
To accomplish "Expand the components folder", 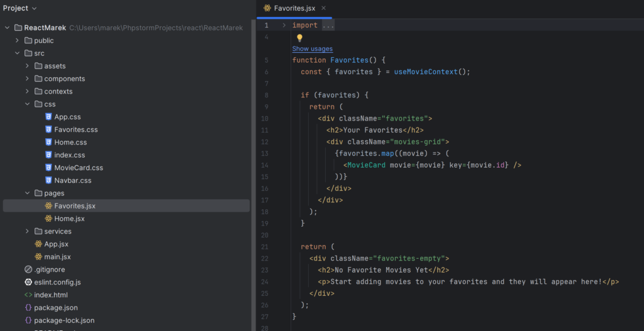I will point(27,79).
